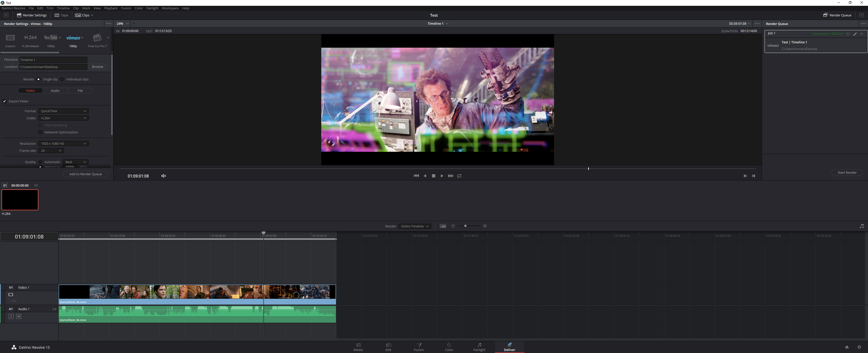Image resolution: width=868 pixels, height=353 pixels.
Task: Open the Render Entire Timeline dropdown
Action: pyautogui.click(x=415, y=226)
